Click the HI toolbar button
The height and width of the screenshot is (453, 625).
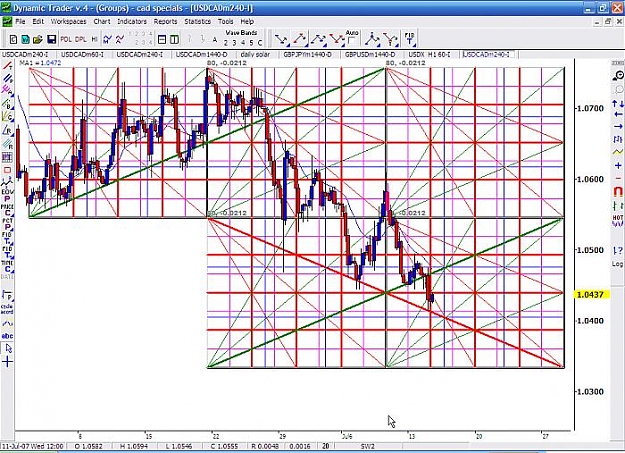[x=94, y=39]
